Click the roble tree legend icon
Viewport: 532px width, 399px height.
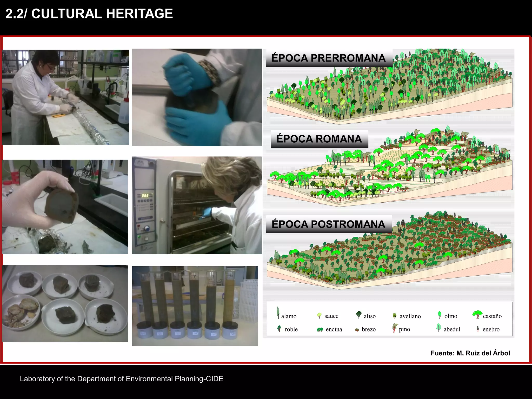coord(279,329)
